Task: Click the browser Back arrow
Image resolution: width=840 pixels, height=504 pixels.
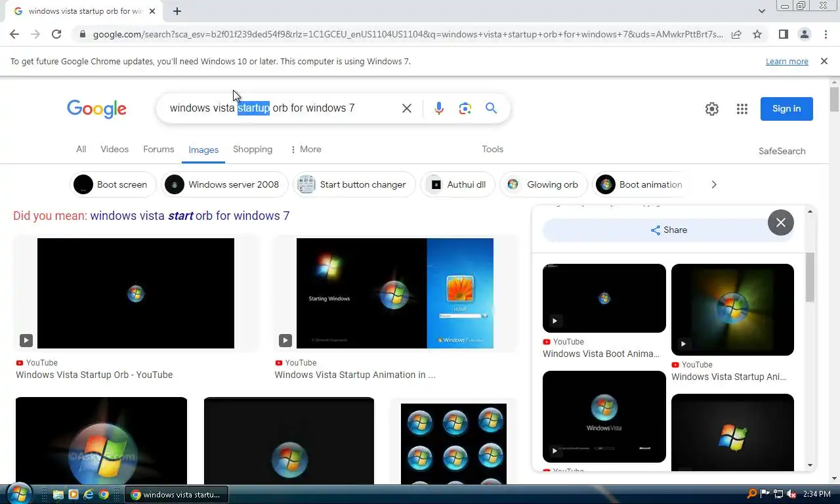Action: (x=14, y=34)
